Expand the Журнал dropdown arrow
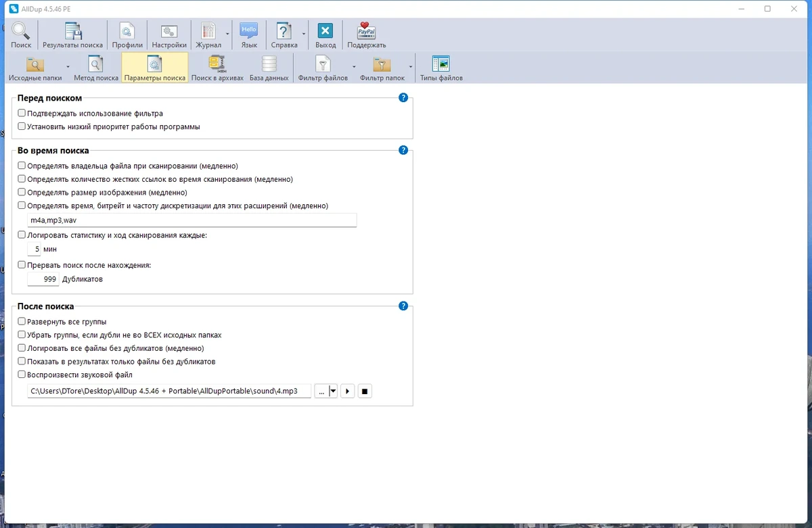812x528 pixels. coord(227,34)
